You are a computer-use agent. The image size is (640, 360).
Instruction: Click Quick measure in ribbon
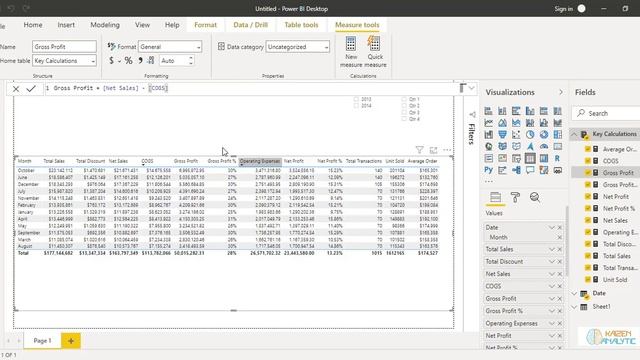375,52
